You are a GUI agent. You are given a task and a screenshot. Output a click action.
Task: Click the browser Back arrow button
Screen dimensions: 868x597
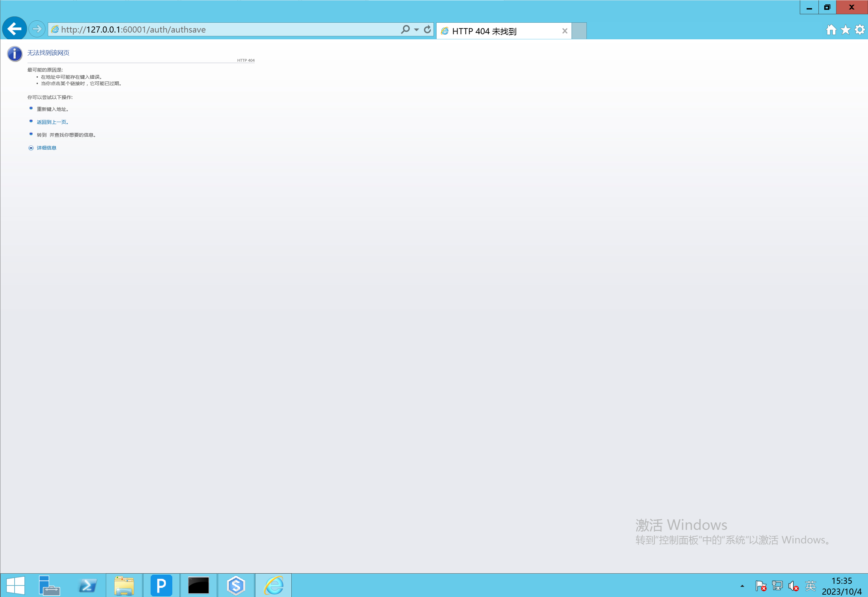pyautogui.click(x=14, y=29)
